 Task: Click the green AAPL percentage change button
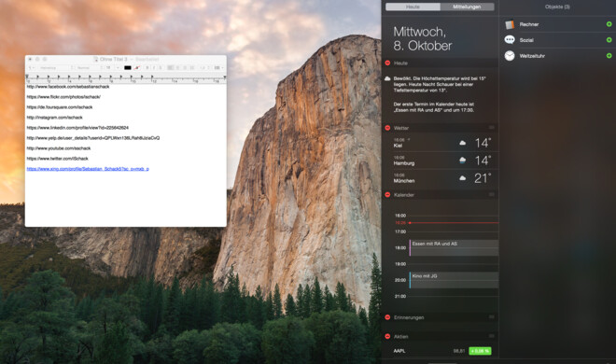(480, 351)
